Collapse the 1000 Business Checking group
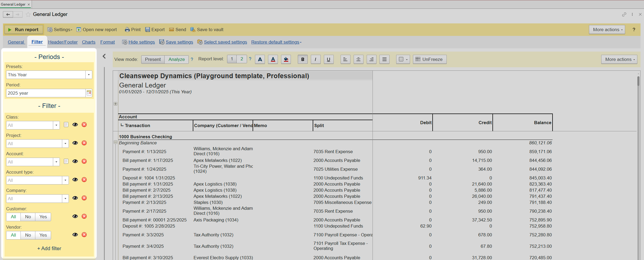Viewport: 644px width, 260px height. click(115, 142)
